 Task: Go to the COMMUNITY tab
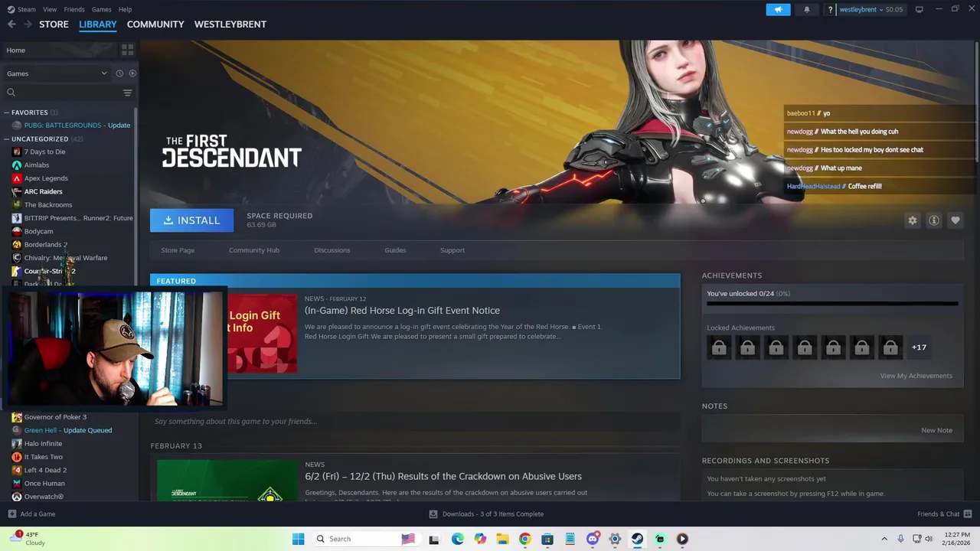coord(155,24)
